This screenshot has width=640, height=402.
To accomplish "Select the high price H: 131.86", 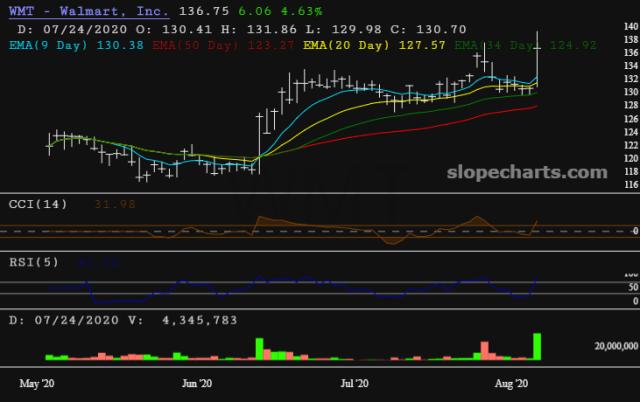I will click(x=259, y=29).
